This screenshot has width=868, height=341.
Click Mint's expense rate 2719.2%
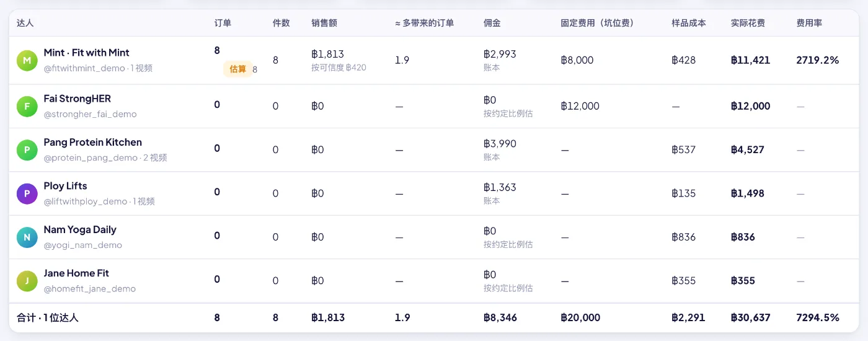[818, 60]
